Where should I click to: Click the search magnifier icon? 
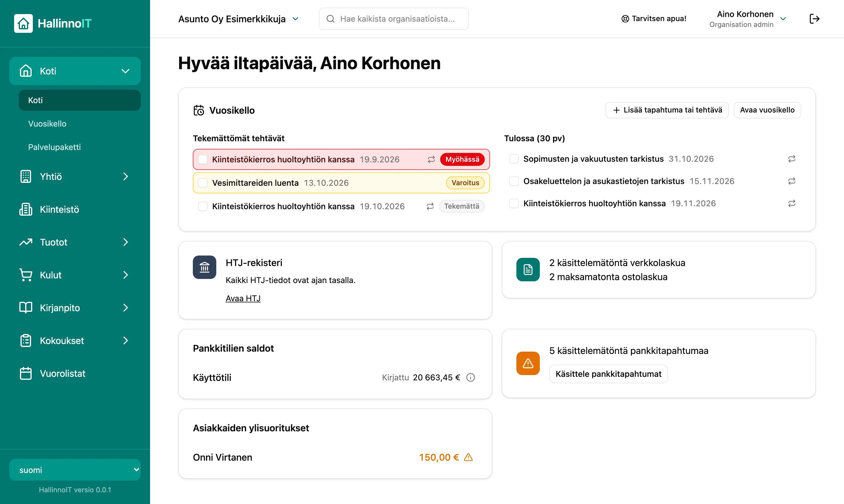[x=331, y=19]
